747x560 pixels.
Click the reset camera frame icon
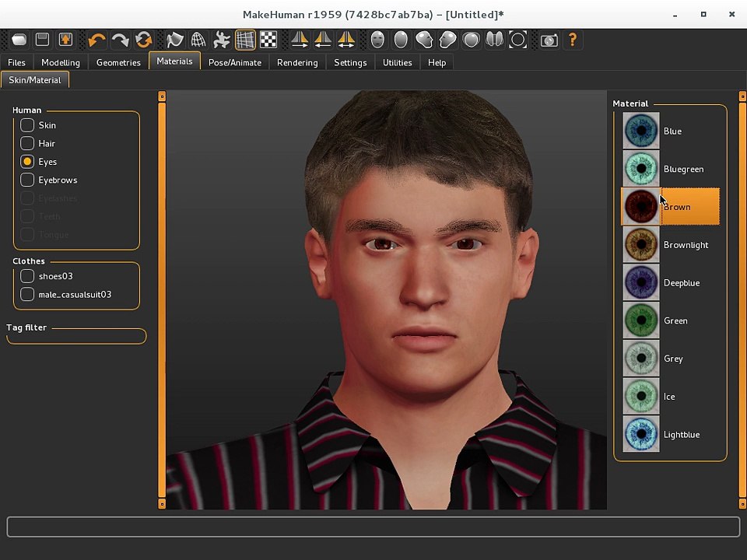coord(518,40)
